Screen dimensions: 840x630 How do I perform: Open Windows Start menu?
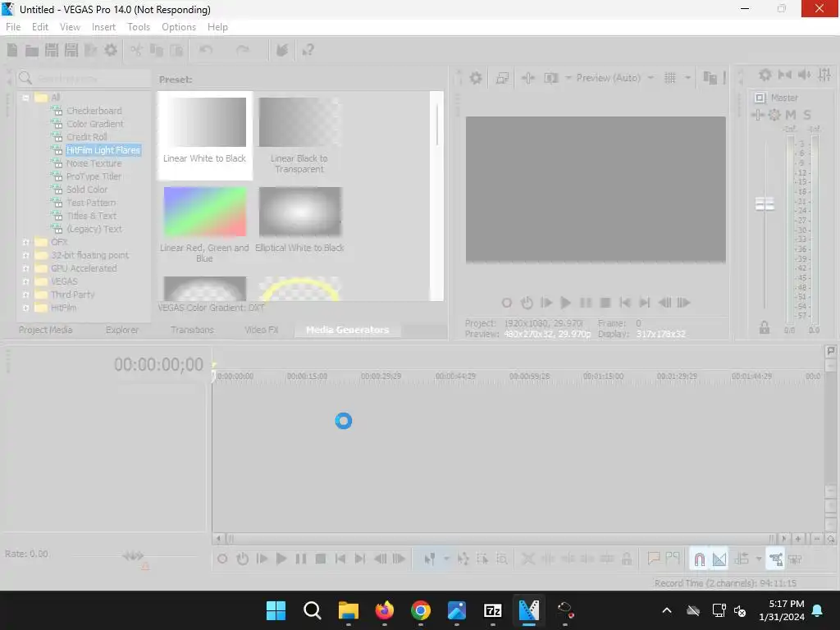point(276,610)
